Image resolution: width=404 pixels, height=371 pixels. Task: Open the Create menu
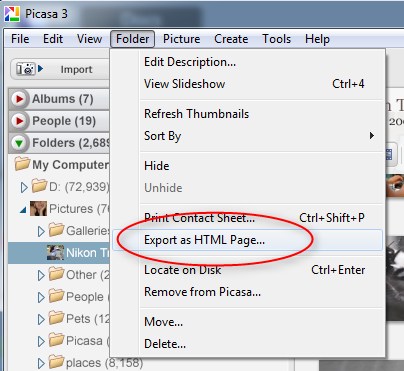point(231,39)
